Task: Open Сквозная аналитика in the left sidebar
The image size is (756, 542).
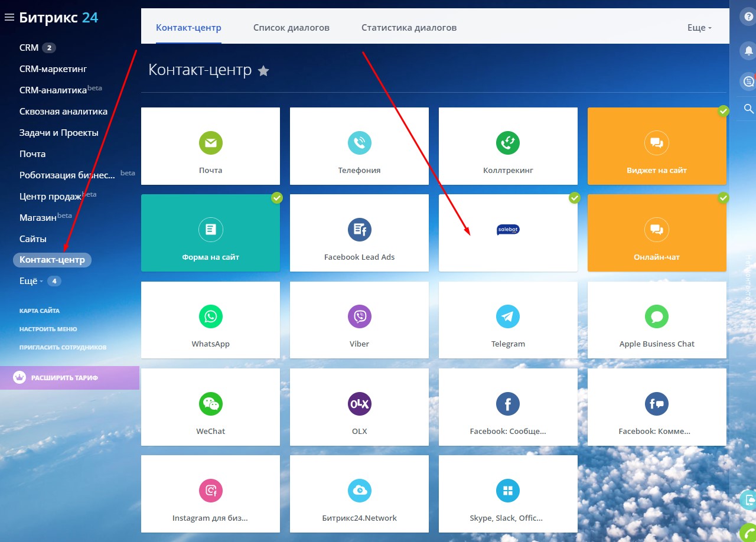Action: (63, 112)
